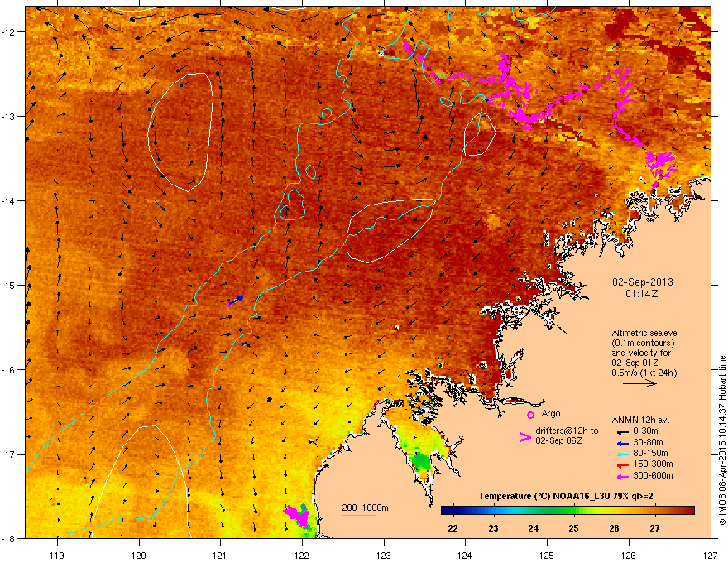Click the green cool-water patch in the coastal inlet

(x=421, y=462)
